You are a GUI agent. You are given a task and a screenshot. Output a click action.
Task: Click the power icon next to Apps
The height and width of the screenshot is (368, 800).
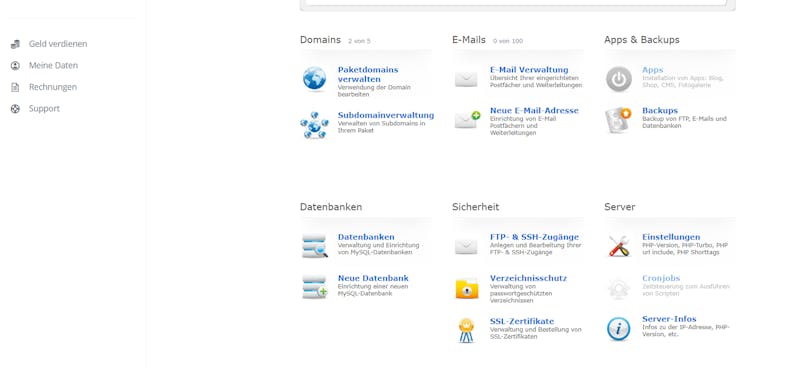click(619, 79)
